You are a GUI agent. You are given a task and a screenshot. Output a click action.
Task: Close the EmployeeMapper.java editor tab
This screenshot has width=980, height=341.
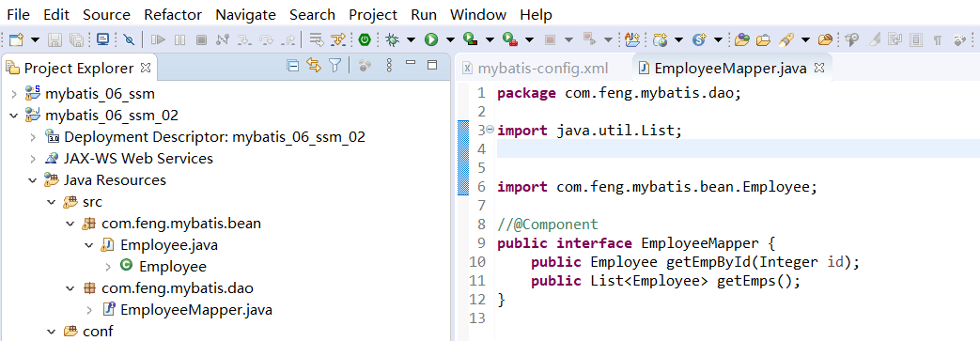click(820, 68)
